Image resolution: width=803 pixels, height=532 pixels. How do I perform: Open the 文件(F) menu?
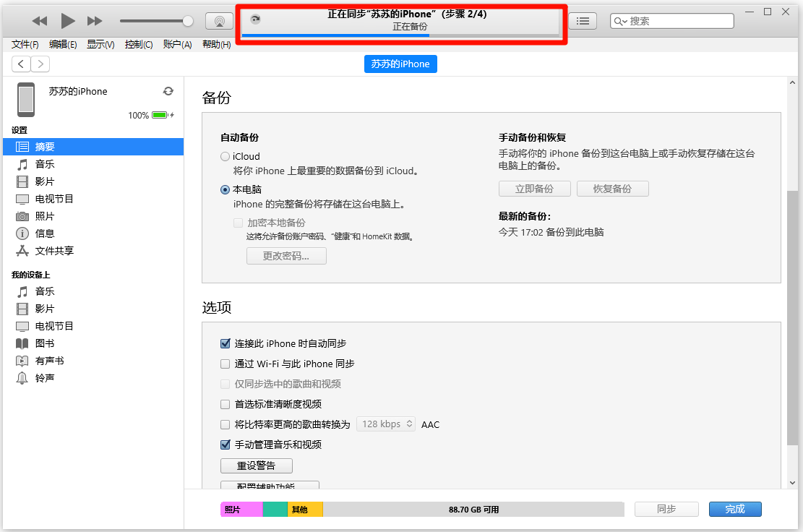25,45
